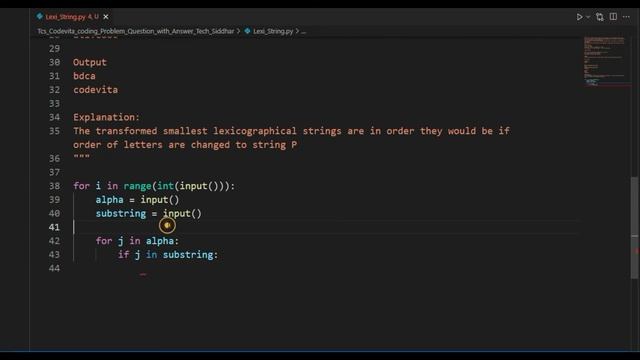The height and width of the screenshot is (360, 640).
Task: Click 'Explanation:' on line 34
Action: (x=107, y=118)
